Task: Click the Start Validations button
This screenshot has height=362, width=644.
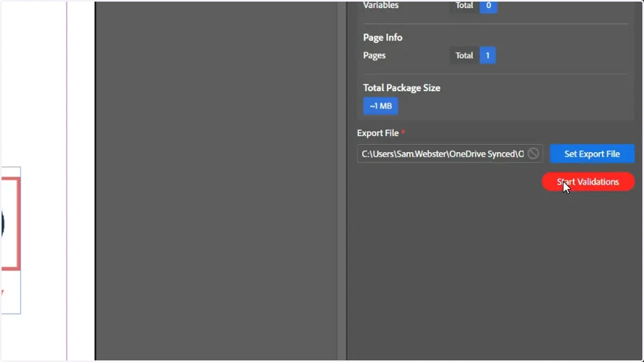Action: click(x=588, y=182)
